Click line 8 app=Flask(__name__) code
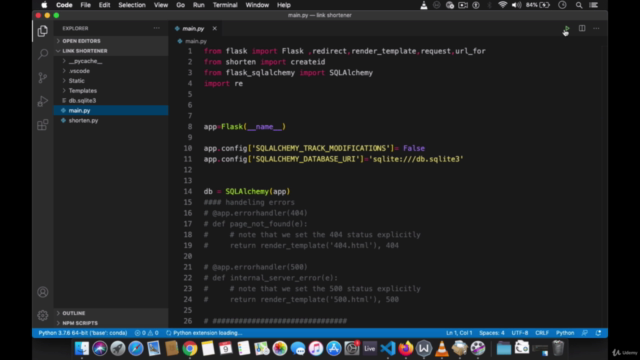Image resolution: width=640 pixels, height=360 pixels. [244, 127]
